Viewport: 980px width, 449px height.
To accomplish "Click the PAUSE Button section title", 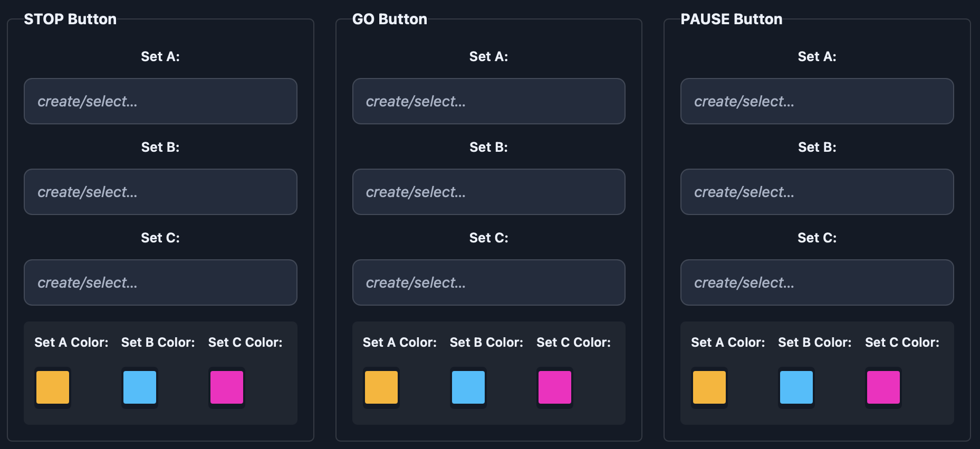I will click(731, 19).
